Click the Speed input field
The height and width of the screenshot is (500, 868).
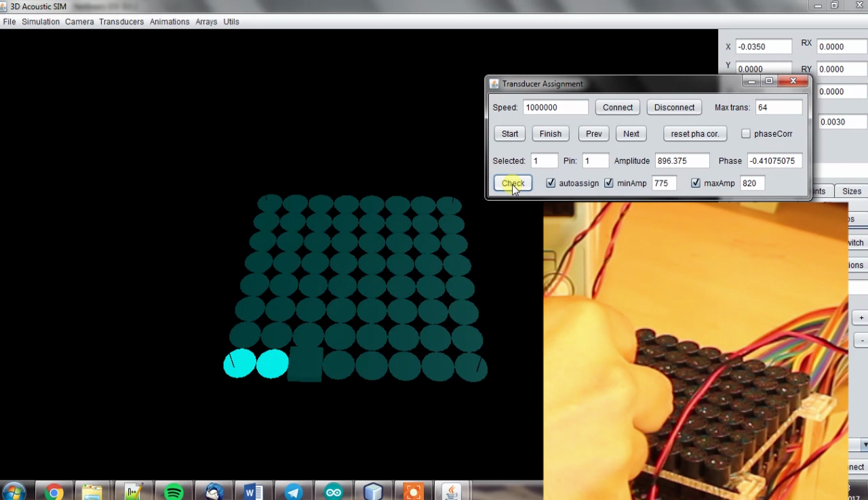coord(555,107)
